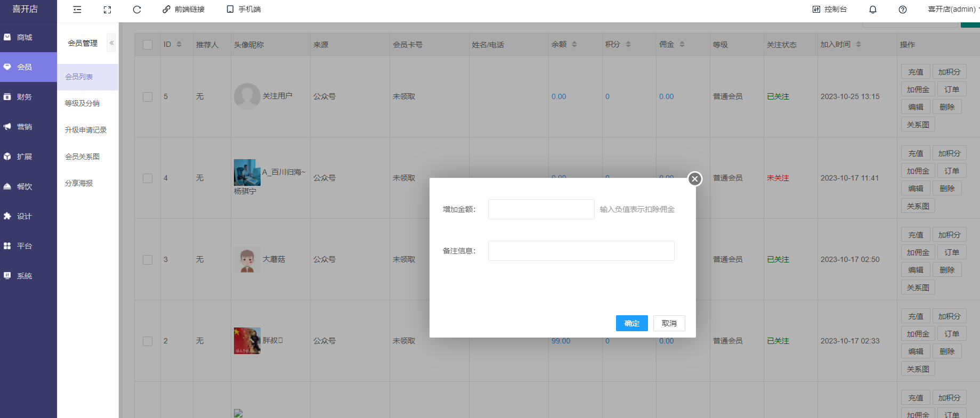Open 会员 in the left sidebar
The height and width of the screenshot is (418, 980).
pyautogui.click(x=28, y=67)
